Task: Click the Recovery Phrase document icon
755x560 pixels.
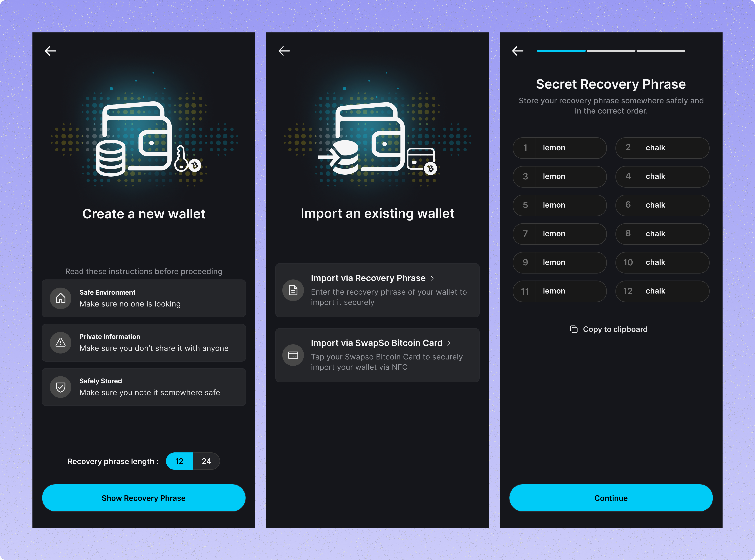Action: point(293,290)
